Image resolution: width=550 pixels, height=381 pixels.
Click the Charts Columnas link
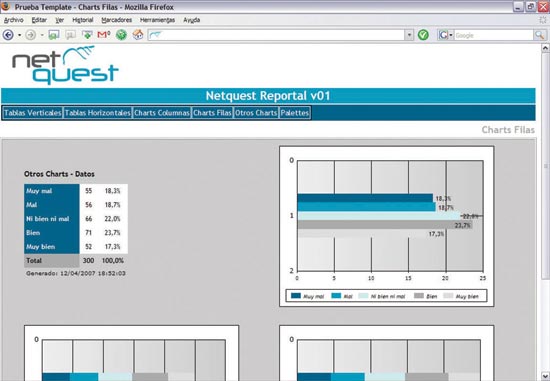pos(162,113)
